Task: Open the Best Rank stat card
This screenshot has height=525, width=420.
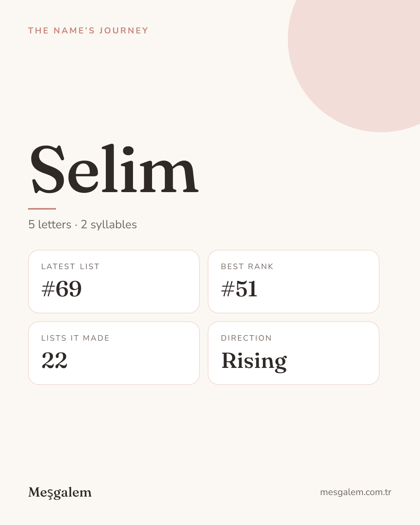Action: 294,282
